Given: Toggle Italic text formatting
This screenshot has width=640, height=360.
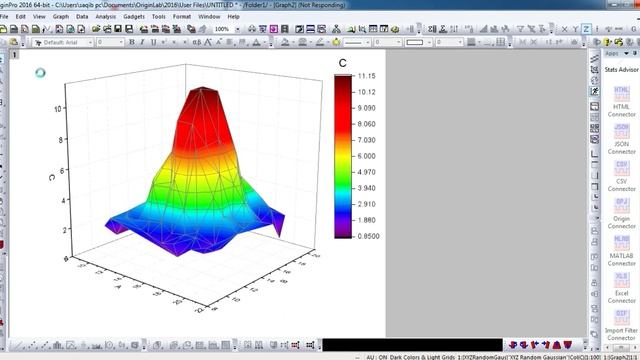Looking at the screenshot, I should coord(142,42).
